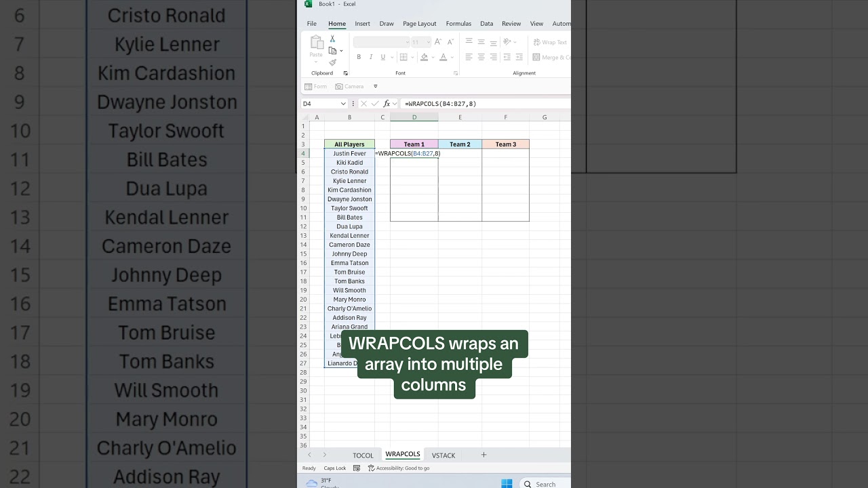Click the taskbar Search box
This screenshot has width=868, height=488.
(x=545, y=484)
